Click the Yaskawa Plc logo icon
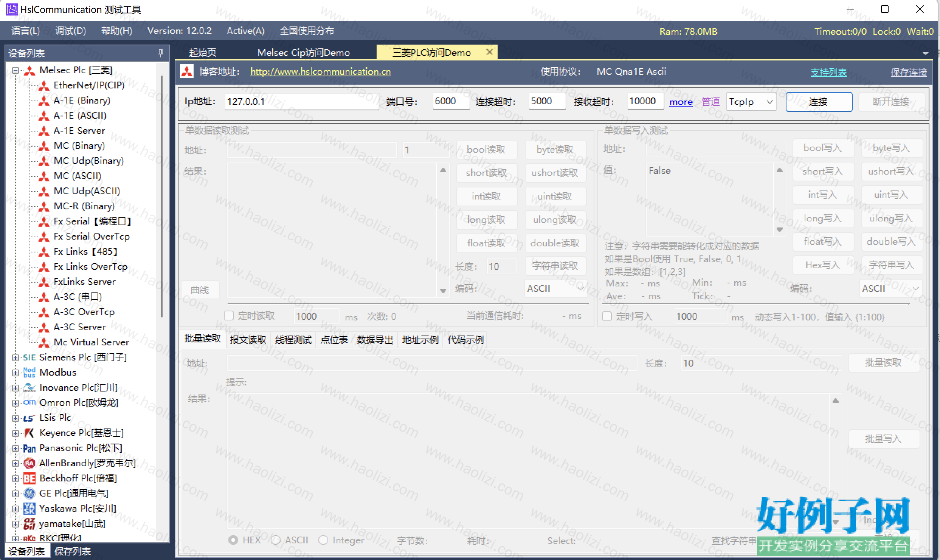This screenshot has width=940, height=560. pyautogui.click(x=29, y=509)
